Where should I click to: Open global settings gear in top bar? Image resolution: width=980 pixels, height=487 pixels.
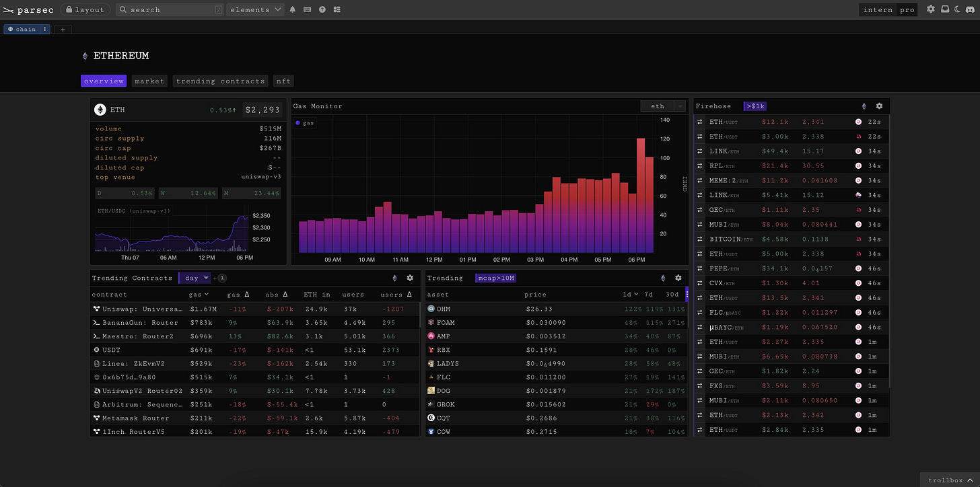(931, 9)
